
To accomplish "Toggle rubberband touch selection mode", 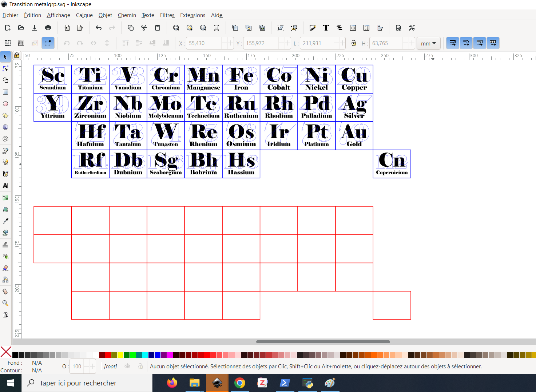I will pos(48,43).
